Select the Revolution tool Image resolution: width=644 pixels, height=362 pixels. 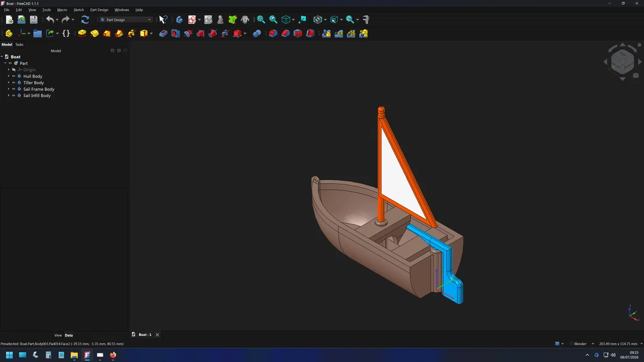click(94, 33)
